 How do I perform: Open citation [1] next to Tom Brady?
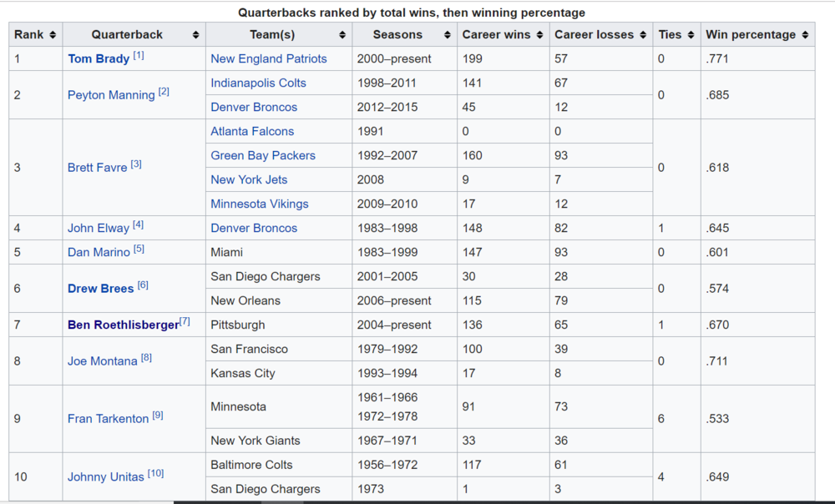(x=139, y=55)
